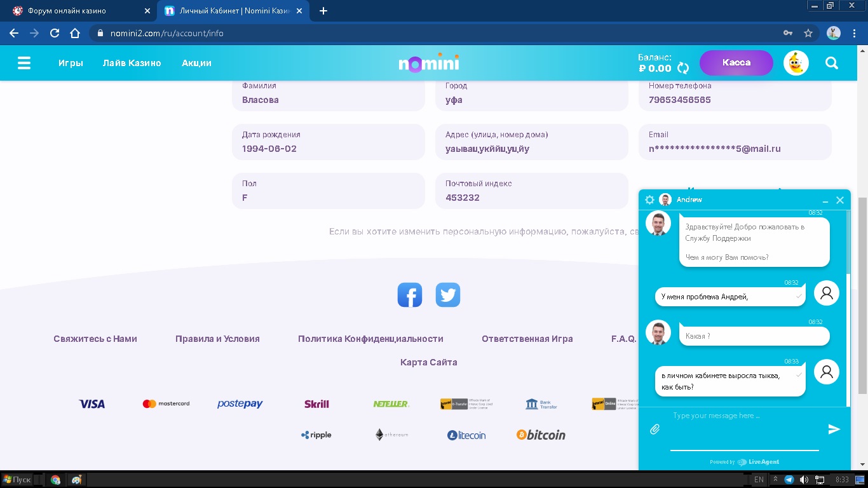This screenshot has height=488, width=868.
Task: Open Игры menu item
Action: (x=71, y=63)
